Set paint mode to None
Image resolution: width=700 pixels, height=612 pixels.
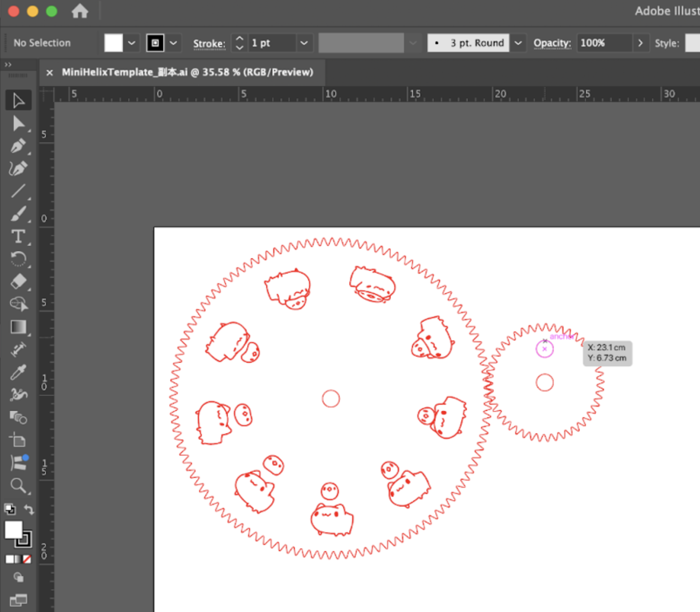tap(27, 559)
